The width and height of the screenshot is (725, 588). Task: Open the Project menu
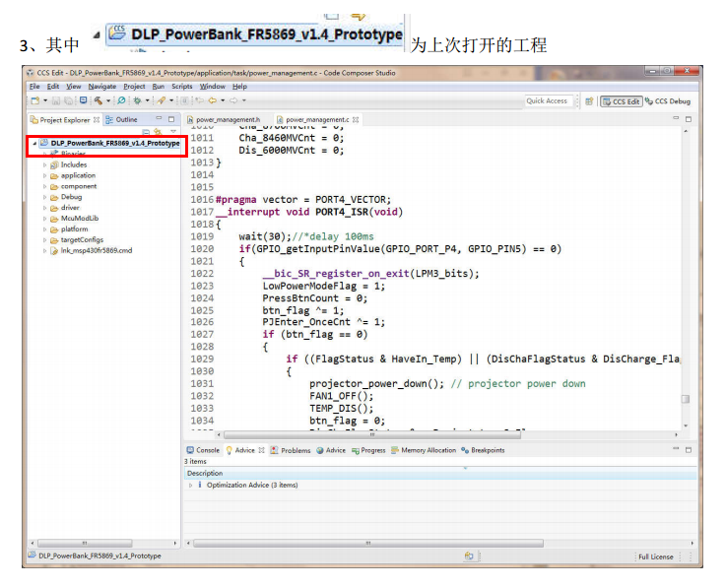(x=134, y=87)
